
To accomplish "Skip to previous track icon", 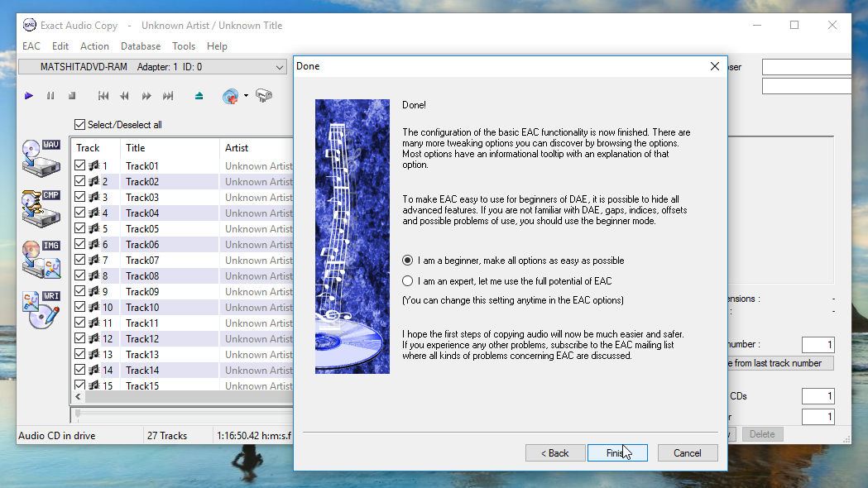I will click(x=103, y=96).
